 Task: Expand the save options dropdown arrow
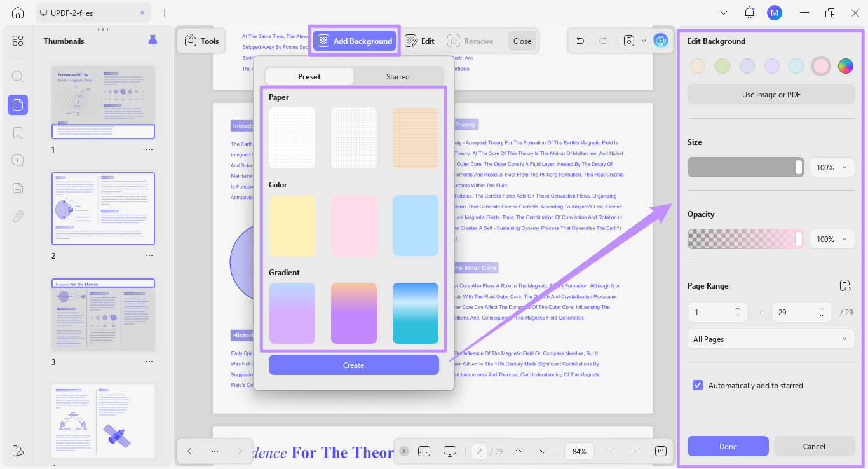[644, 41]
